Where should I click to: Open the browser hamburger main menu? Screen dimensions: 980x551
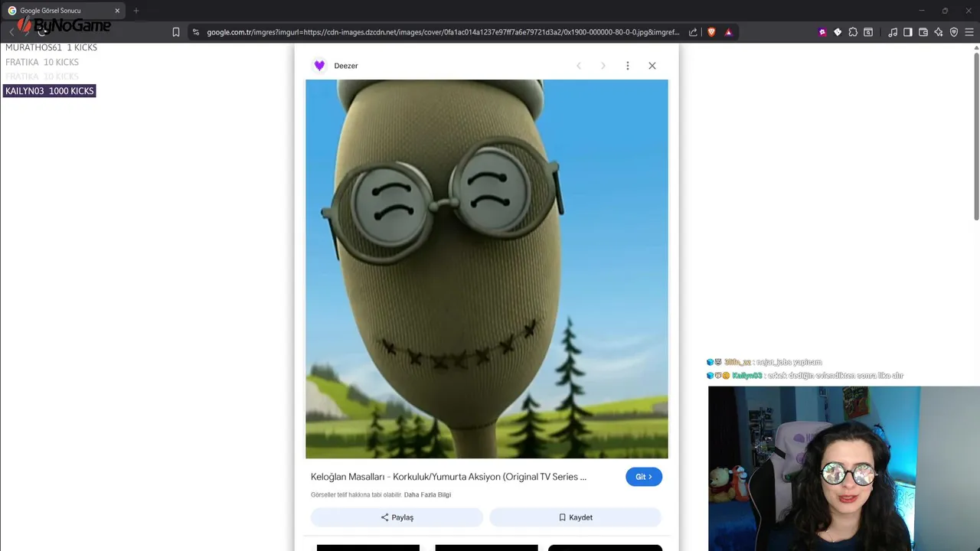click(x=969, y=32)
